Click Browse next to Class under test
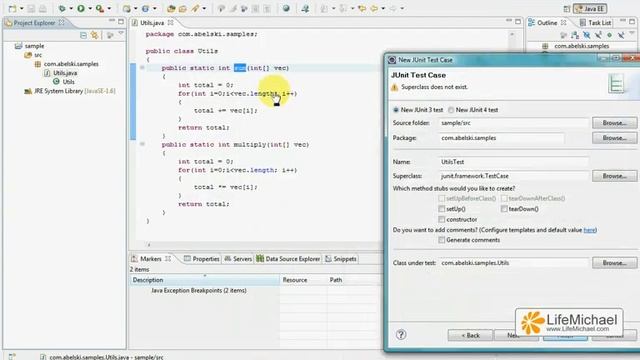This screenshot has width=640, height=360. coord(614,263)
